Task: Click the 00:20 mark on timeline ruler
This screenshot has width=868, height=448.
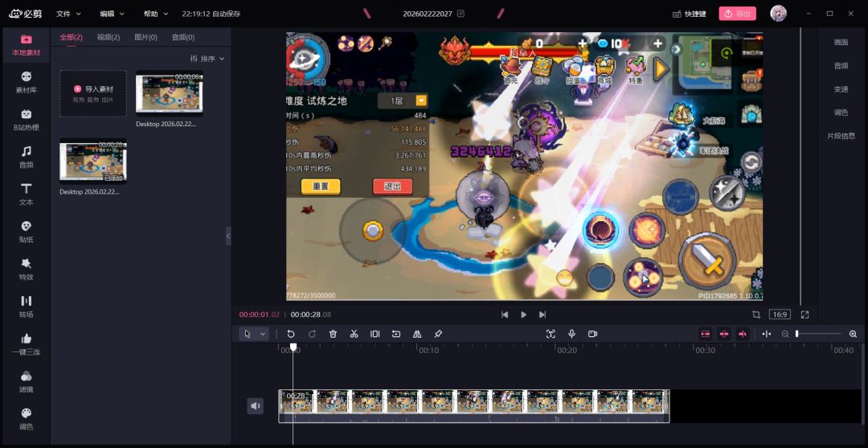Action: click(567, 350)
